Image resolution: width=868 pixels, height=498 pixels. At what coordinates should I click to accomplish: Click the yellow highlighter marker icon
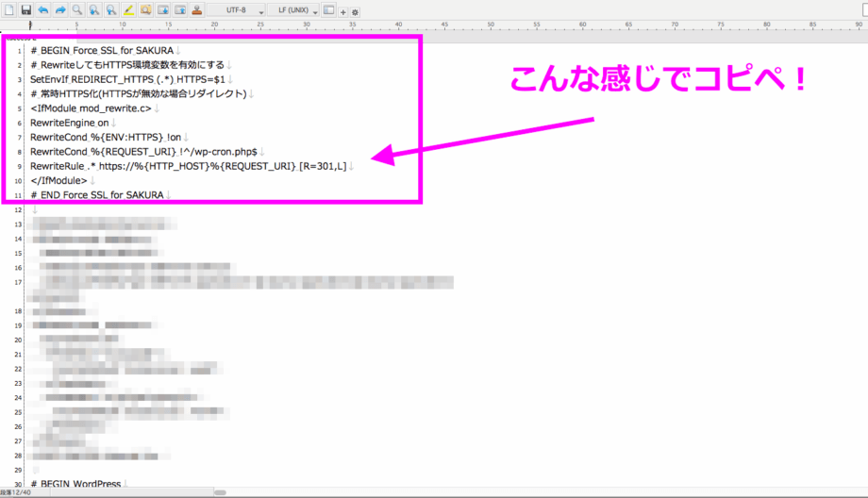tap(129, 9)
